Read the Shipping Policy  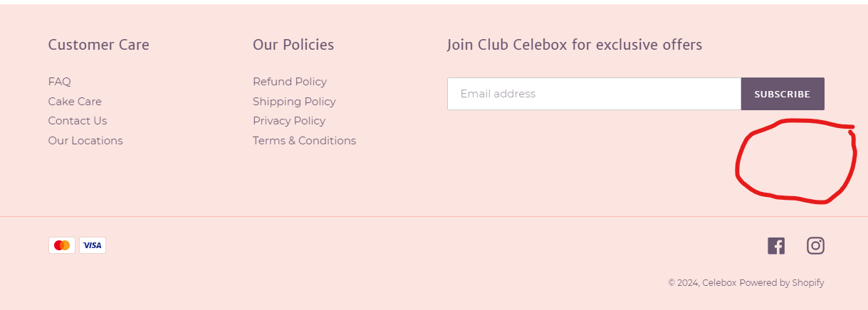click(294, 102)
